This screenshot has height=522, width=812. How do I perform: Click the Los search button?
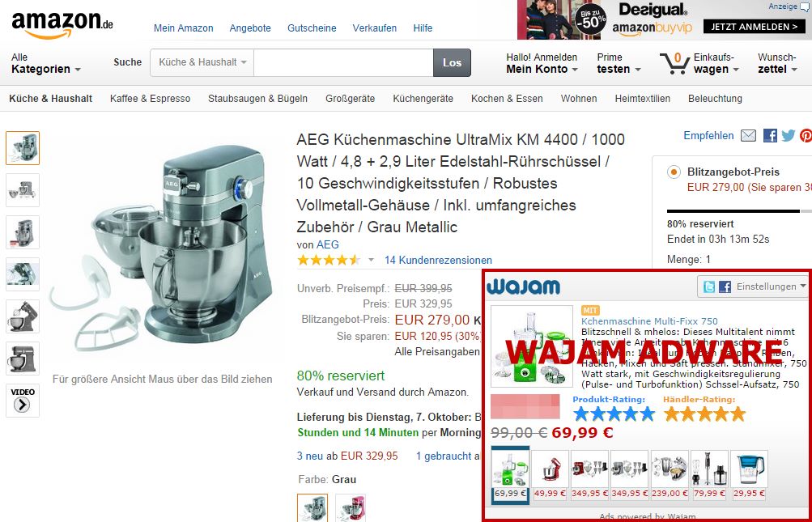coord(452,62)
